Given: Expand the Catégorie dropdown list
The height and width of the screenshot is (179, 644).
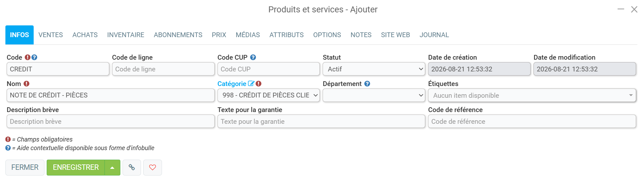Looking at the screenshot, I should point(268,95).
